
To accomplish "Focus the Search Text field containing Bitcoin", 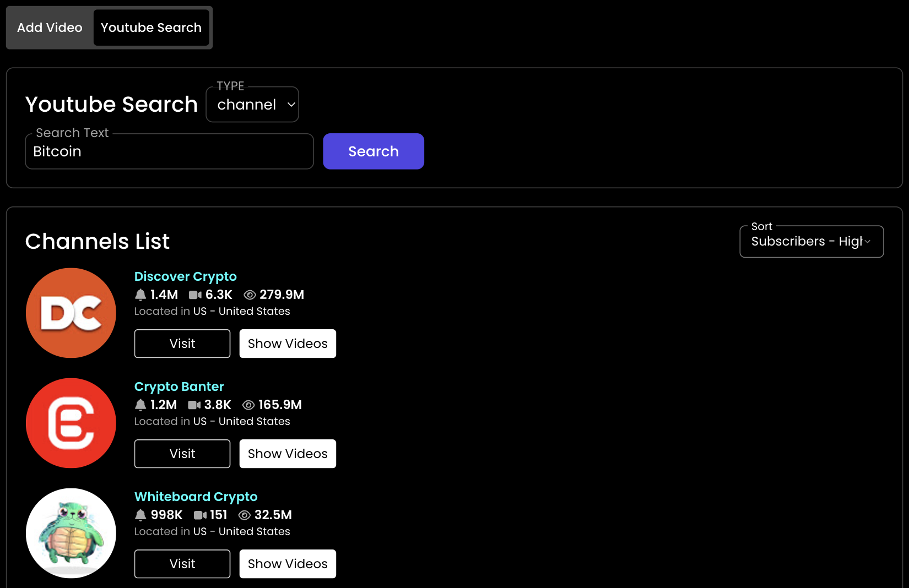I will pos(170,151).
